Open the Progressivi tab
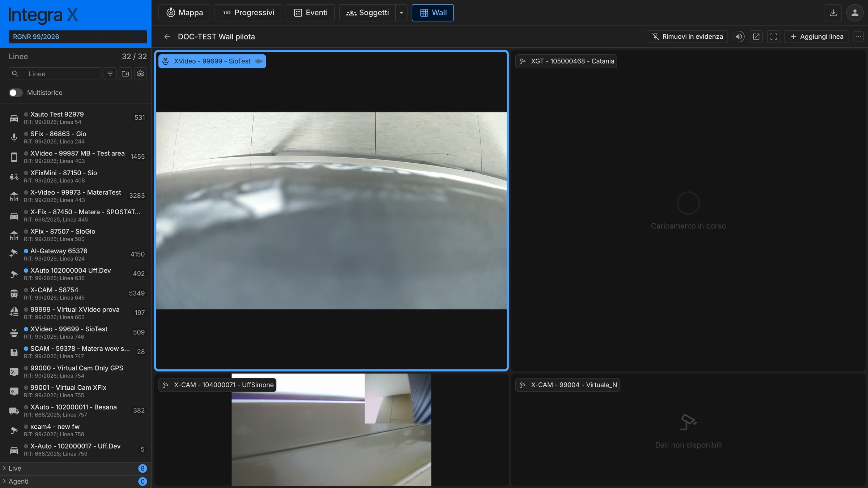 [248, 13]
